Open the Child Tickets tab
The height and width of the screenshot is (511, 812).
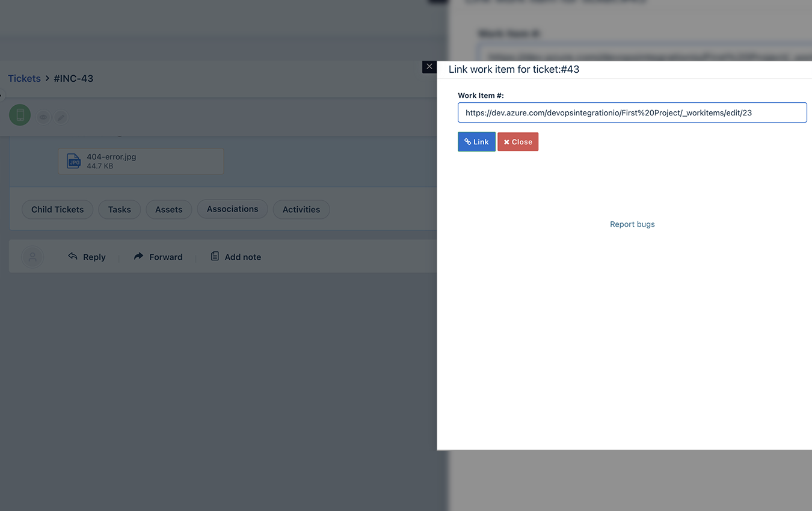(x=58, y=209)
